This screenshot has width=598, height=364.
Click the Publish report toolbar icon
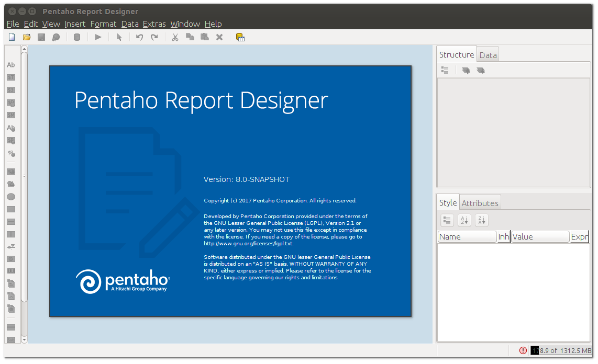click(56, 37)
